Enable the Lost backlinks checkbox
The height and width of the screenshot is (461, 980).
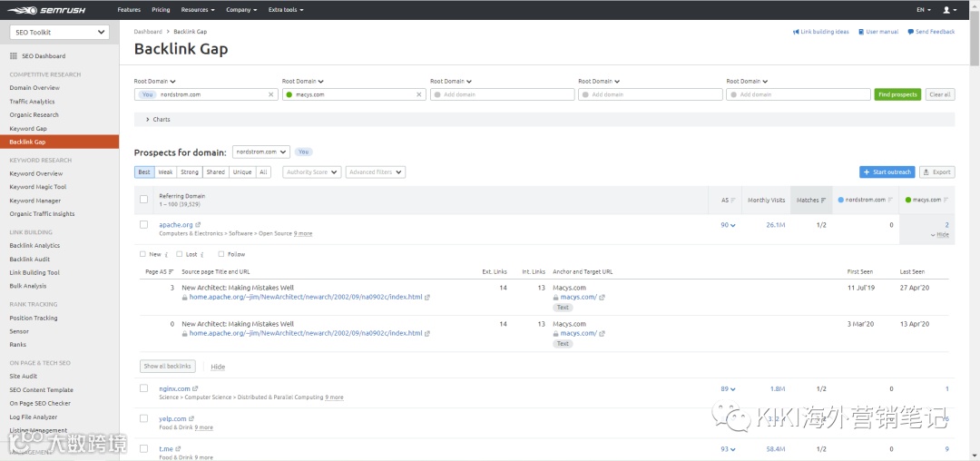[180, 254]
